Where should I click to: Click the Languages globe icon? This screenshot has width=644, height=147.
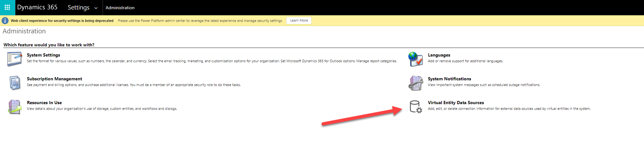pyautogui.click(x=415, y=59)
